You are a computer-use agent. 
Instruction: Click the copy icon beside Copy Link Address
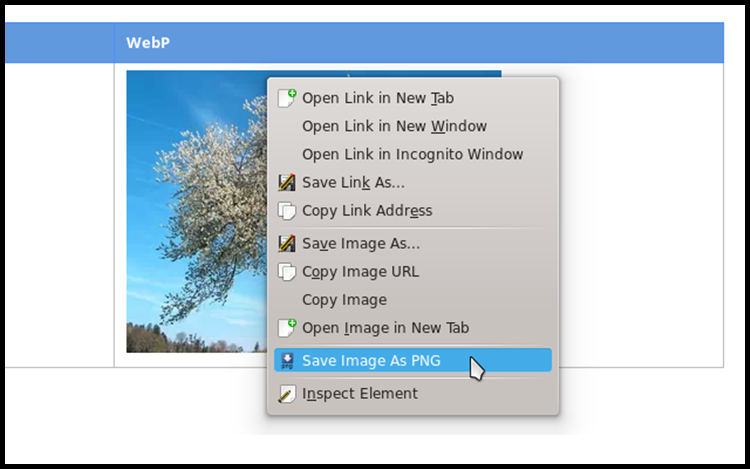(287, 211)
